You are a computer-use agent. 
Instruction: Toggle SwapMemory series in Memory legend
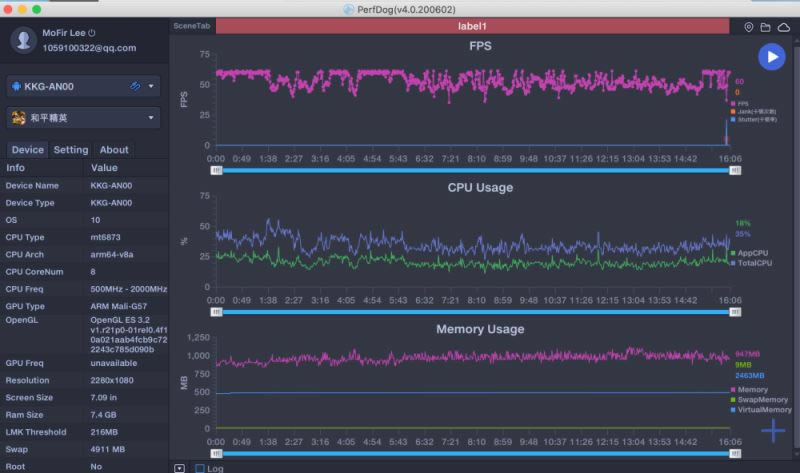tap(758, 399)
